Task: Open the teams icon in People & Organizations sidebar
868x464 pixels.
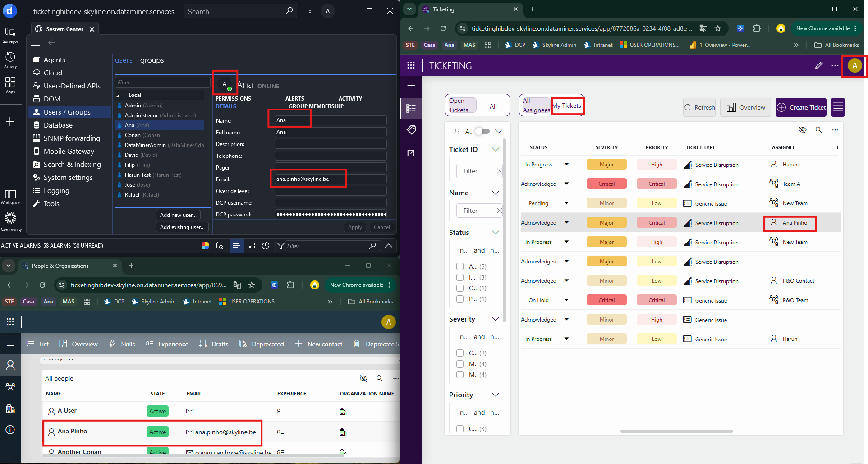Action: point(10,387)
